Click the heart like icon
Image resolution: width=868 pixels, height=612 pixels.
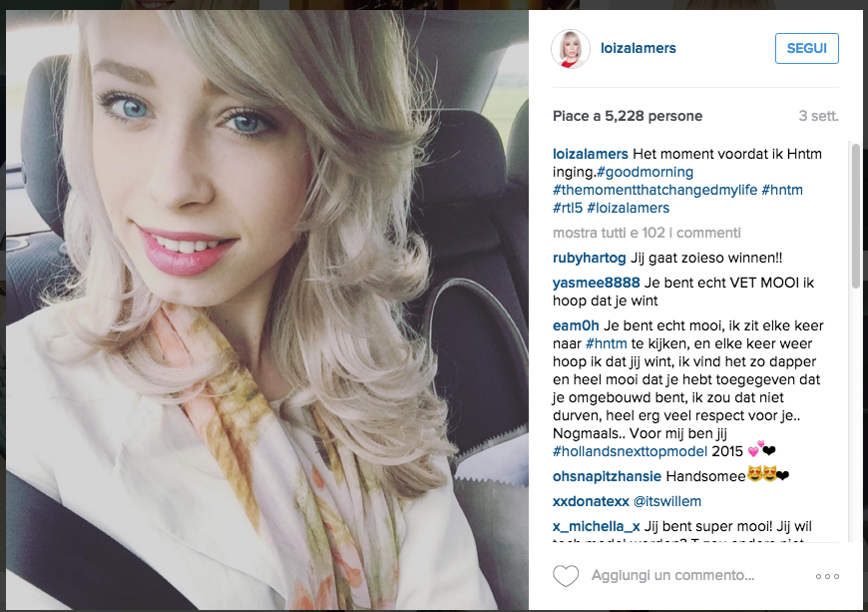point(566,576)
